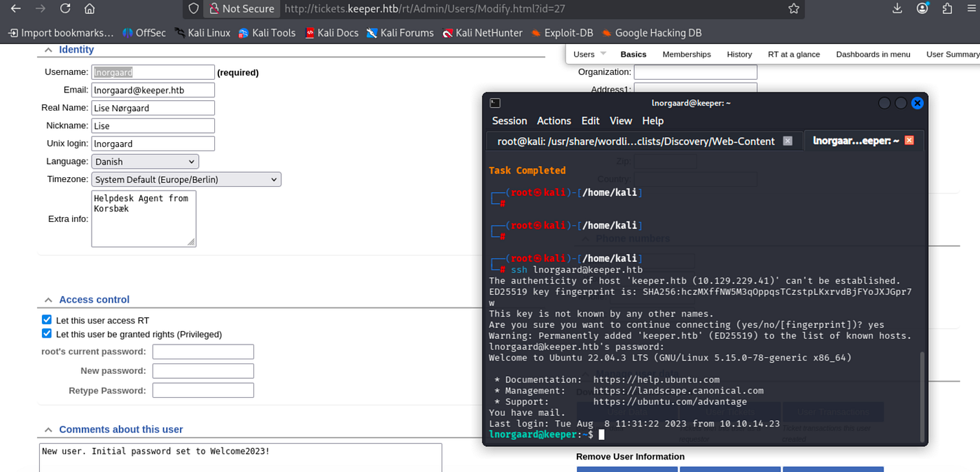Click the root's current password field
This screenshot has width=980, height=472.
click(203, 352)
